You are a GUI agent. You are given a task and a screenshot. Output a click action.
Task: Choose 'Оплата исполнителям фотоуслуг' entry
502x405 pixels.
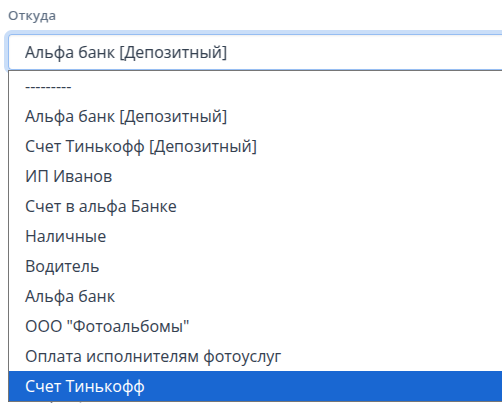[255, 356]
